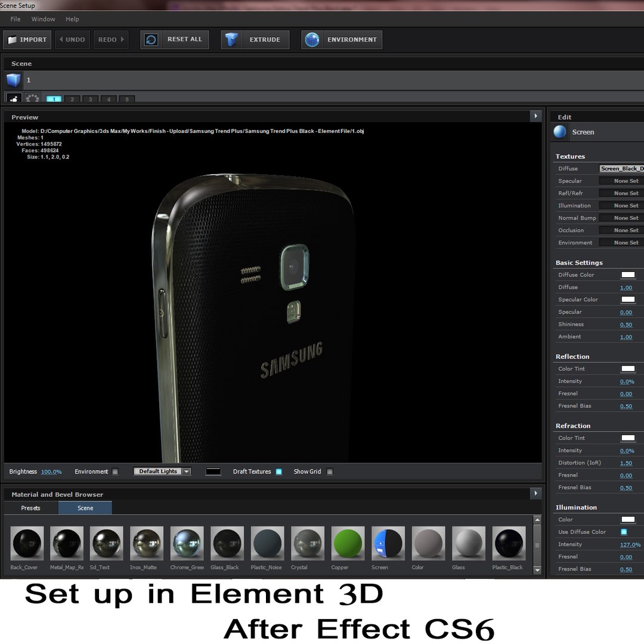
Task: Select the Metal_Map_Re material sphere
Action: tap(67, 543)
